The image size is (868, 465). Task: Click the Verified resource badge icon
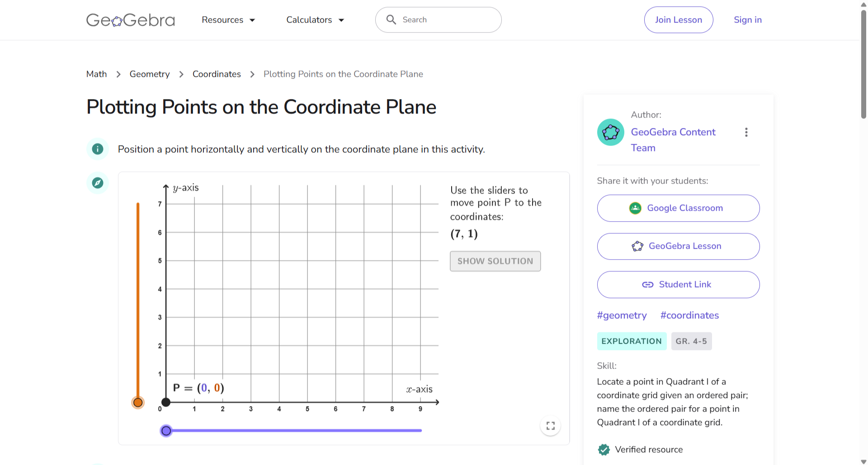[x=604, y=450]
